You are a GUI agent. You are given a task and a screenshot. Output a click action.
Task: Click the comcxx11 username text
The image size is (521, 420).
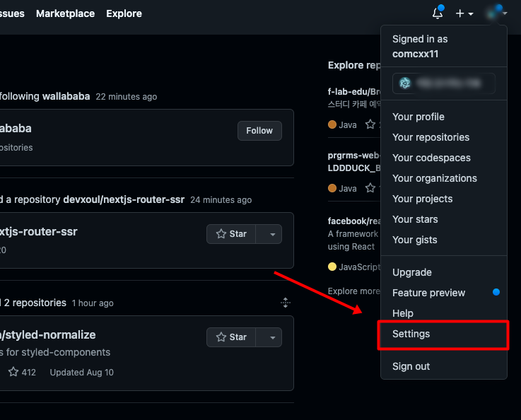tap(416, 54)
